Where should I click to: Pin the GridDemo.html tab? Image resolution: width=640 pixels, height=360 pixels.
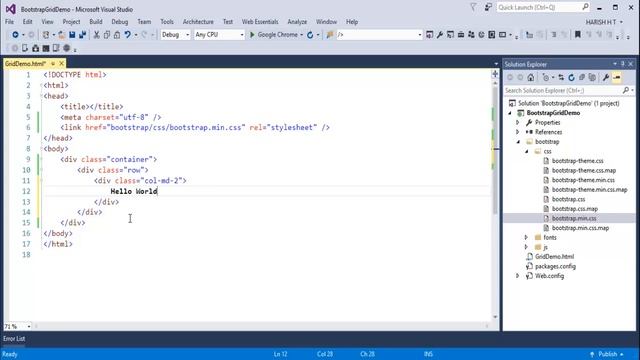coord(53,64)
